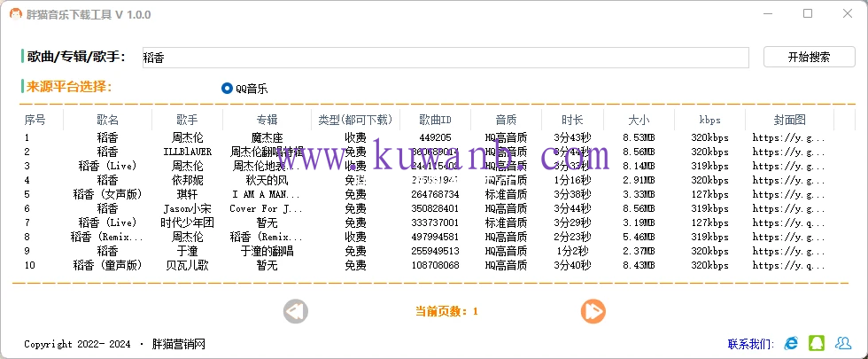Click the 2分23秒 duration cell
868x359 pixels.
(x=572, y=238)
